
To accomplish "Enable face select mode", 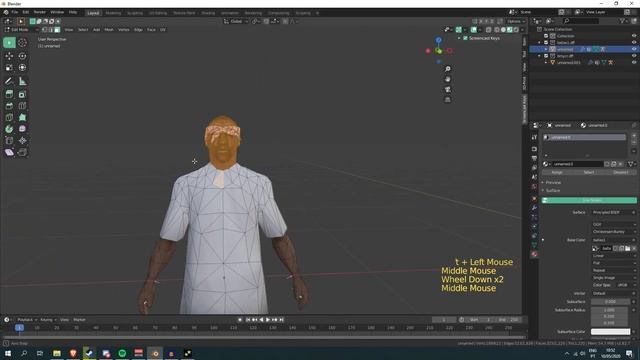I will (x=57, y=30).
